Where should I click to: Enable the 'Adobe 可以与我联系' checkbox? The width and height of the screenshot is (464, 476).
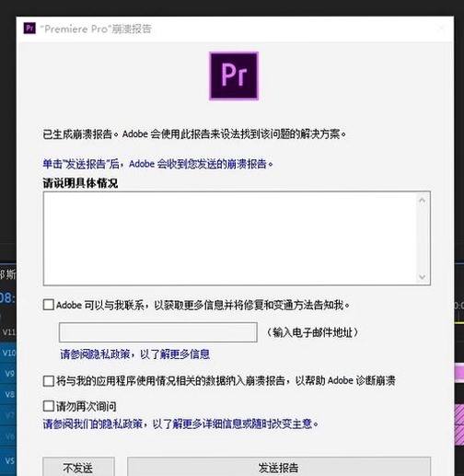pos(49,305)
